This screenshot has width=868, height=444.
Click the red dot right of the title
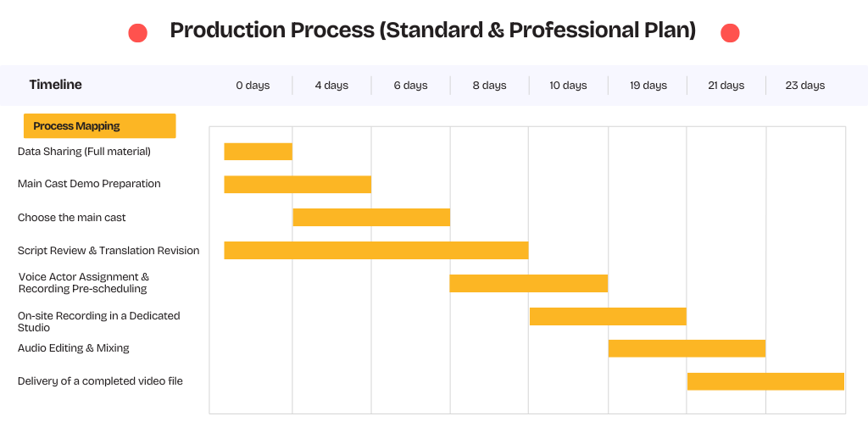(x=730, y=33)
